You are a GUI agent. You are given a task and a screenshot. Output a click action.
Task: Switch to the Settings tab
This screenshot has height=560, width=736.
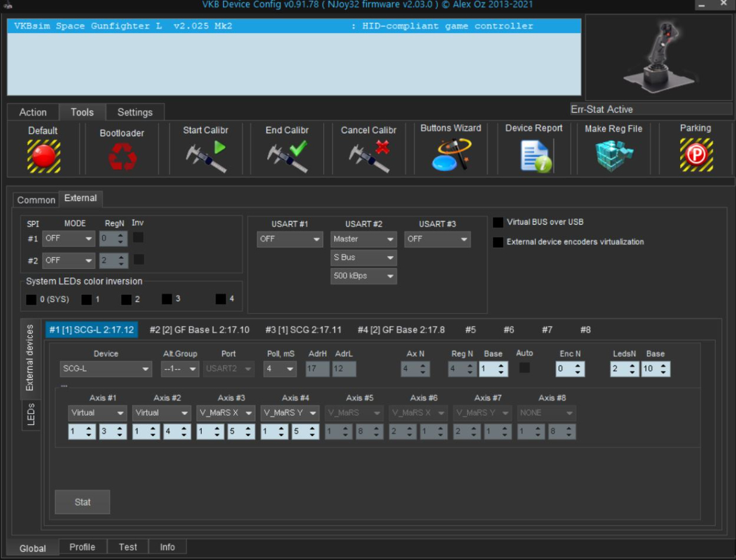pos(134,113)
